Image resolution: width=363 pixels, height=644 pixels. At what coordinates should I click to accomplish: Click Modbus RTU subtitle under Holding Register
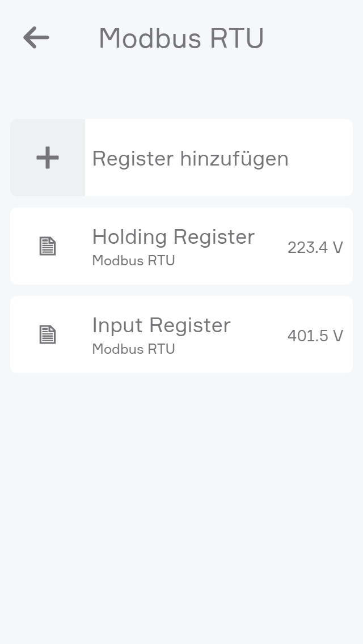pyautogui.click(x=133, y=261)
